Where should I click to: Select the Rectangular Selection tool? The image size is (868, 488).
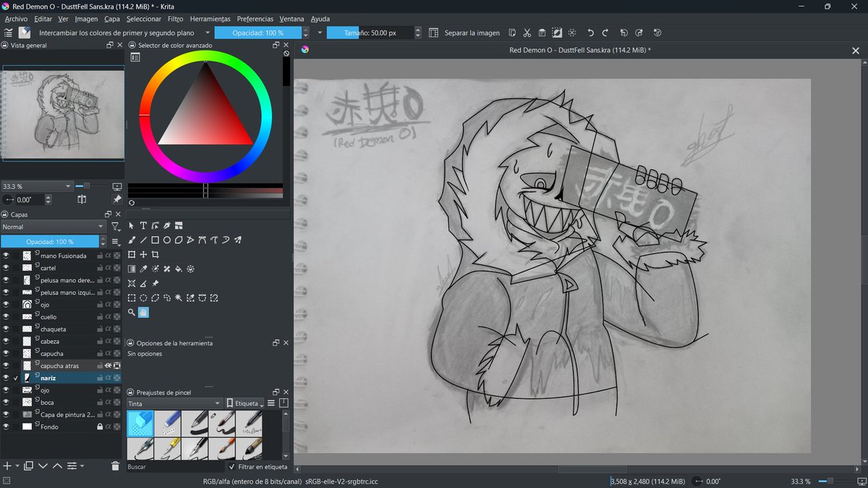(132, 298)
